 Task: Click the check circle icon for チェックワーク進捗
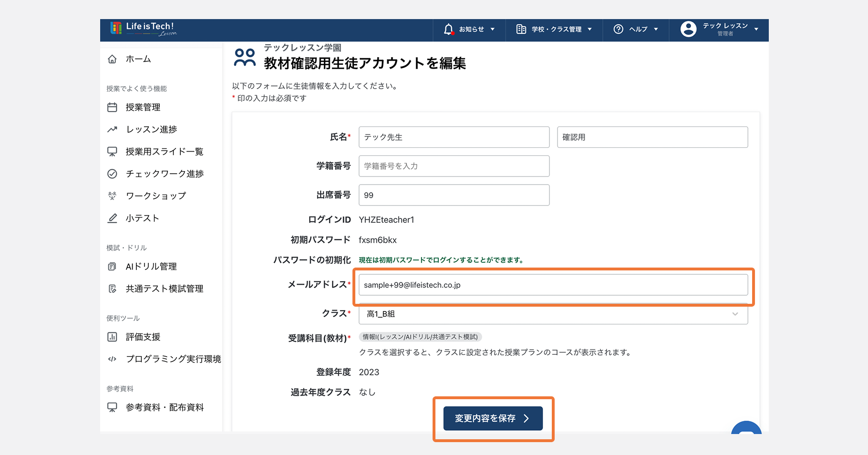112,174
